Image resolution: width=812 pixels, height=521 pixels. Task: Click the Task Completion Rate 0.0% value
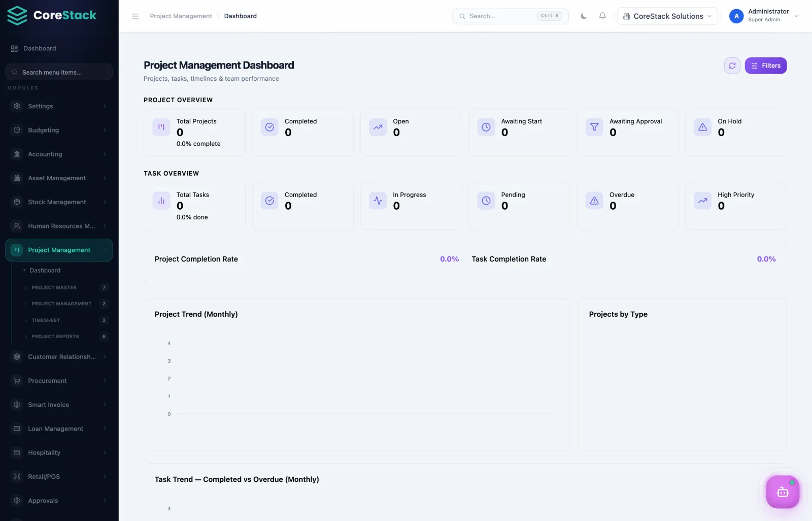click(766, 259)
